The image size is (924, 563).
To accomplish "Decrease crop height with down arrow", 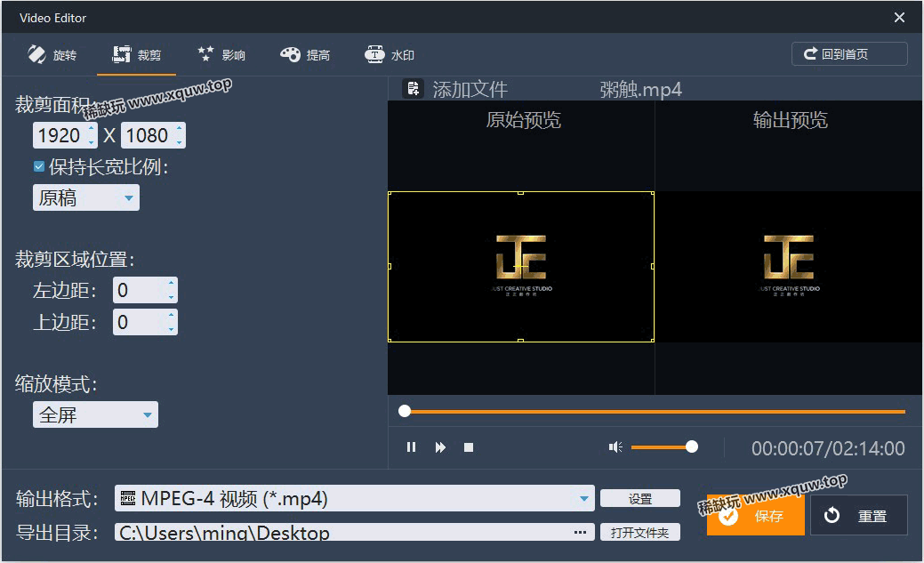I will click(x=180, y=142).
